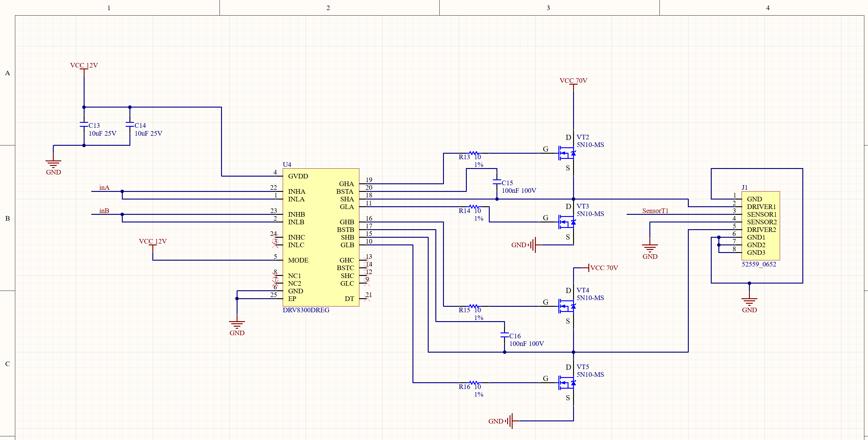Select the VT2 MOSFET symbol
The image size is (868, 440).
tap(567, 153)
